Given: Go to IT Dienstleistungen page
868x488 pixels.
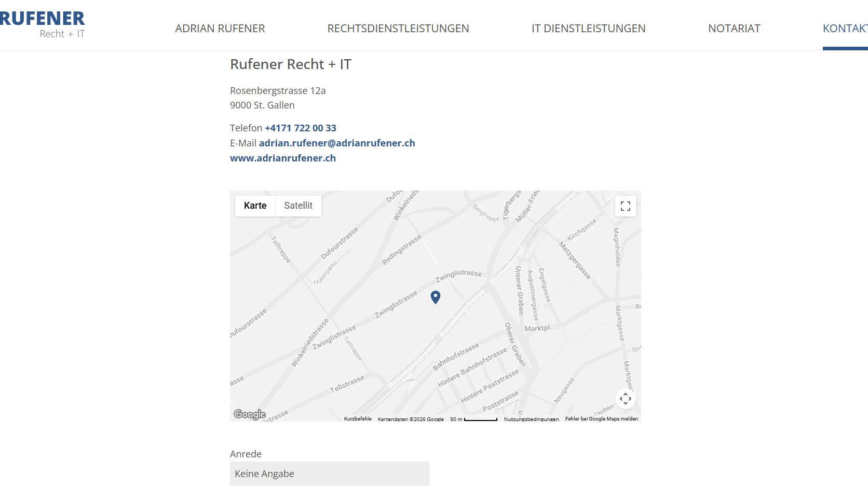Looking at the screenshot, I should pyautogui.click(x=589, y=29).
